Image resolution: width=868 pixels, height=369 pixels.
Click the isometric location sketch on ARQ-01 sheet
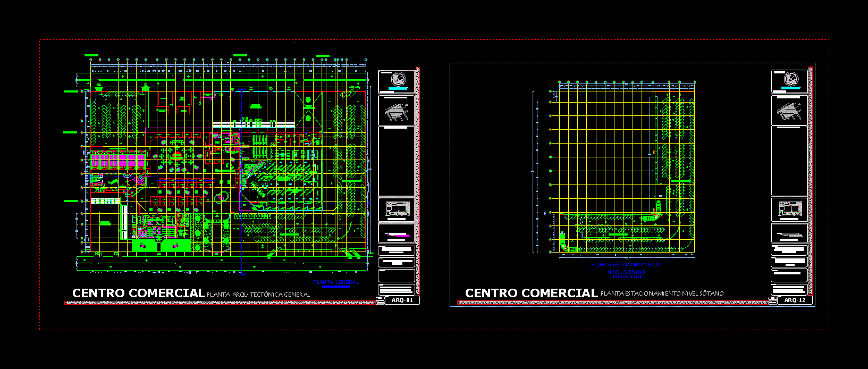(396, 111)
